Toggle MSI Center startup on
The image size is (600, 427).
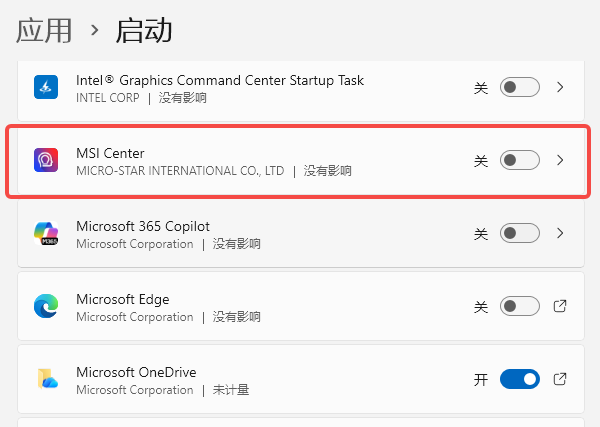point(519,160)
